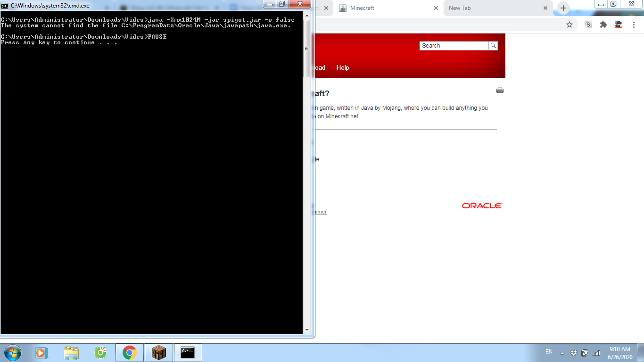The image size is (644, 362).
Task: Switch to the New Tab tab
Action: (x=498, y=8)
